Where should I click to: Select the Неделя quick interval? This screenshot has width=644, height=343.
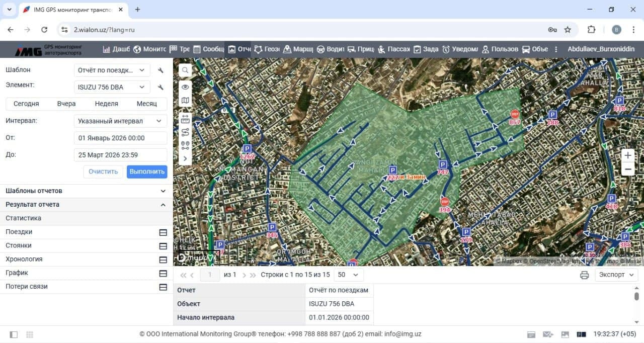[x=107, y=104]
